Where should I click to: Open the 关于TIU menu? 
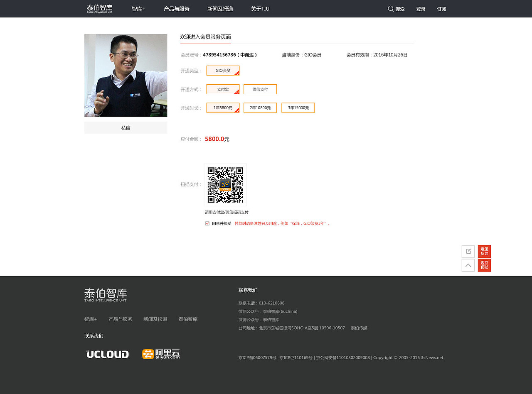click(x=260, y=9)
